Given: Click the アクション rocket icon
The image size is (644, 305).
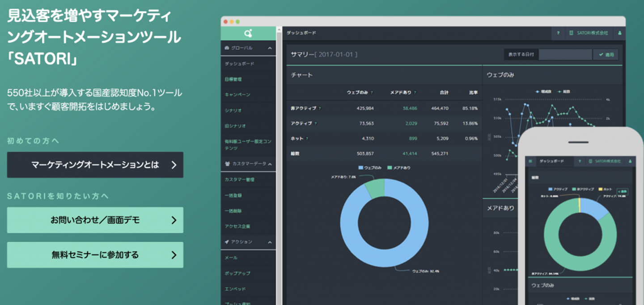Looking at the screenshot, I should pos(227,242).
